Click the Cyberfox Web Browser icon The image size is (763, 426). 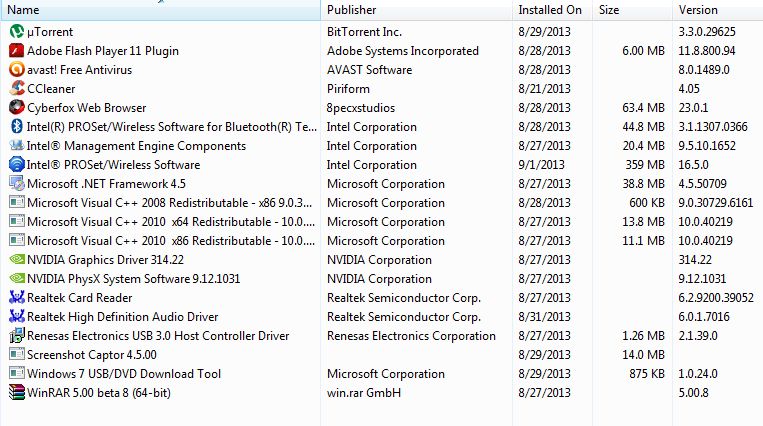[16, 108]
